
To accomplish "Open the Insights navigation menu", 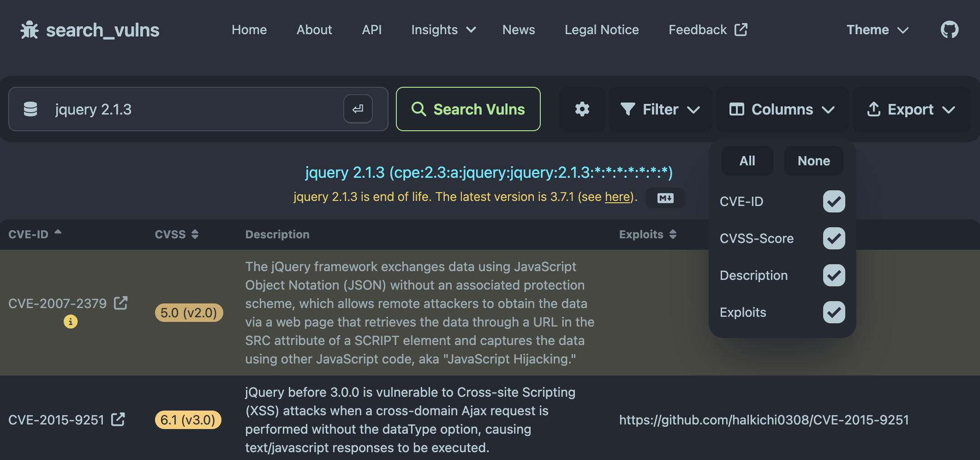I will click(x=443, y=30).
